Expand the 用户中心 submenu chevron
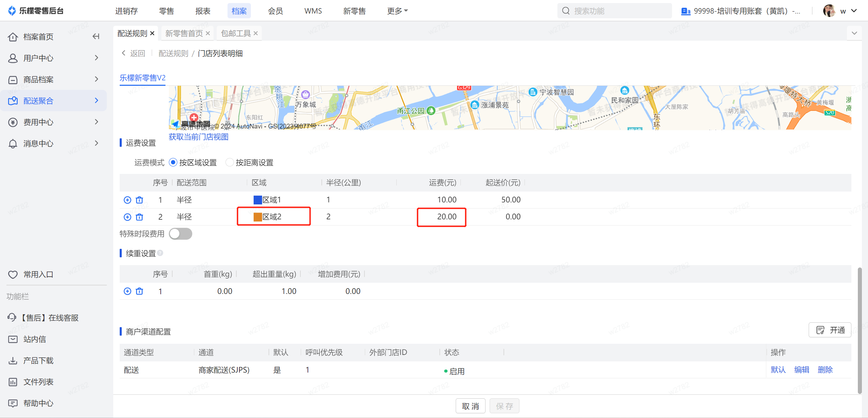Viewport: 868px width, 418px height. click(97, 58)
